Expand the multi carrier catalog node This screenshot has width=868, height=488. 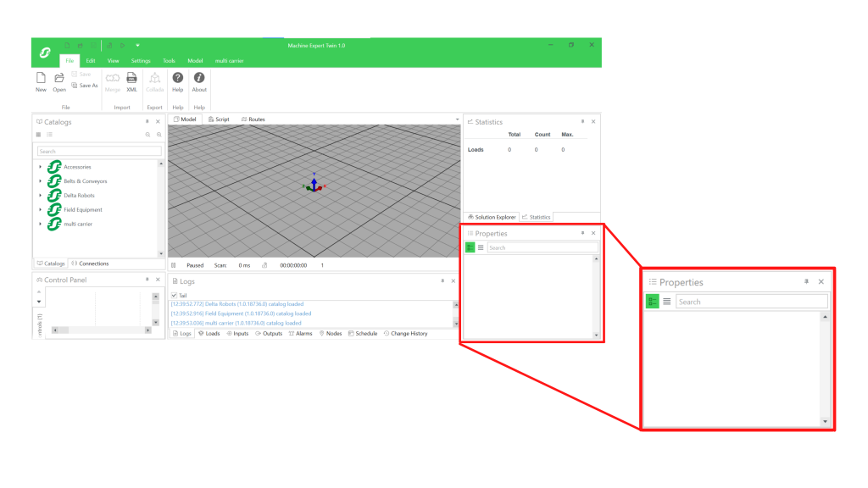coord(41,224)
